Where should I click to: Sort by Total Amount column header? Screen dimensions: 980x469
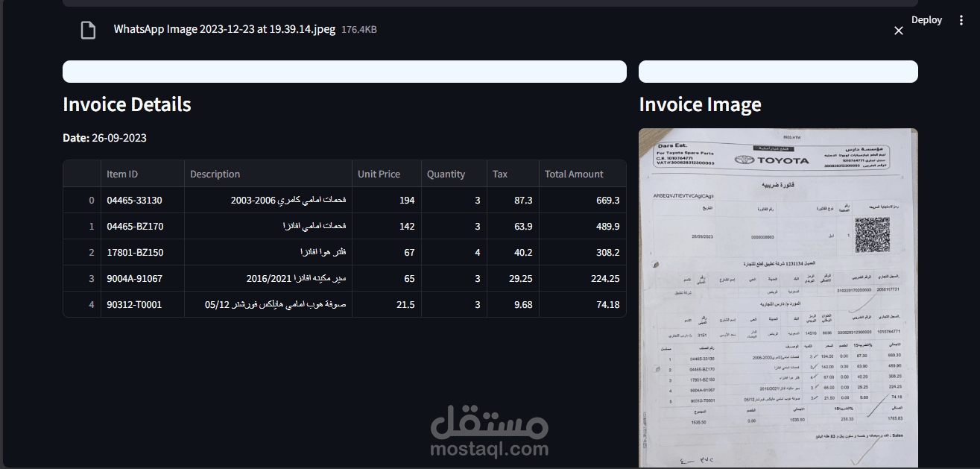tap(582, 174)
